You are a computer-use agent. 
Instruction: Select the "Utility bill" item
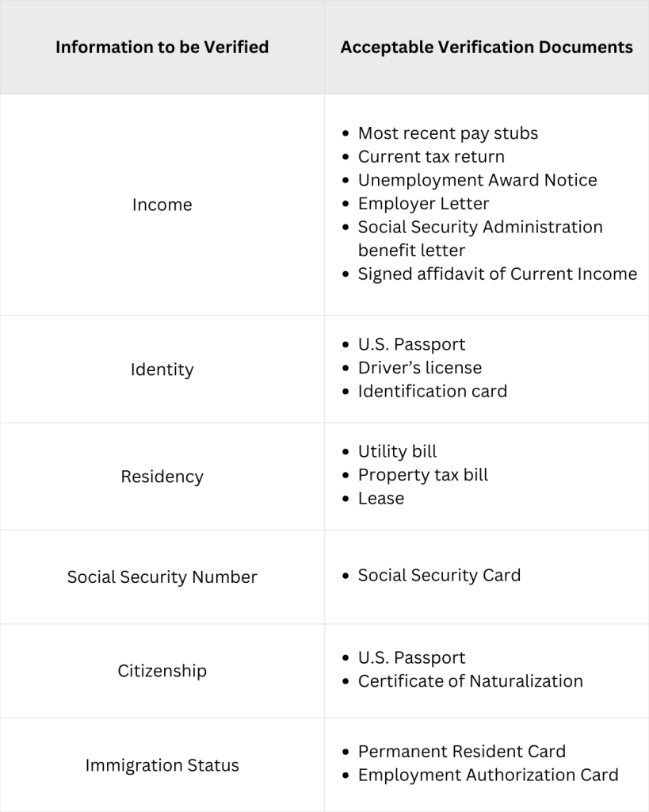click(x=397, y=452)
